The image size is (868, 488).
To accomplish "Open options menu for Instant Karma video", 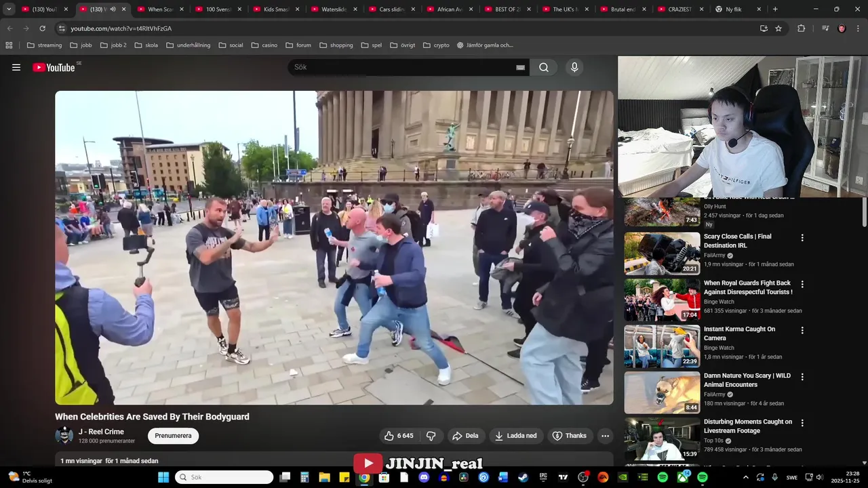I will pyautogui.click(x=802, y=331).
